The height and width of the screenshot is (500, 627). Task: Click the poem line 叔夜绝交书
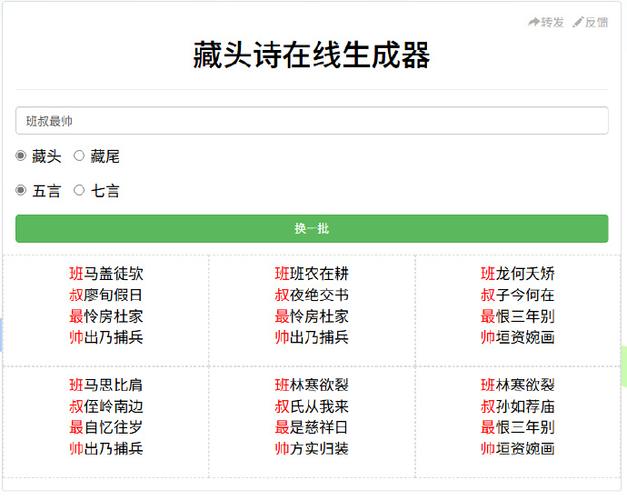point(312,295)
